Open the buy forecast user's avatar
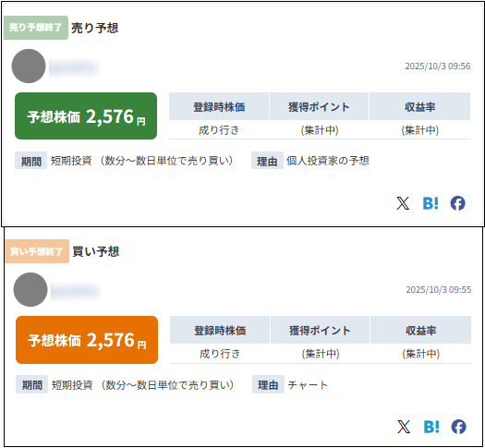Screen dimensions: 485x448 coord(30,290)
